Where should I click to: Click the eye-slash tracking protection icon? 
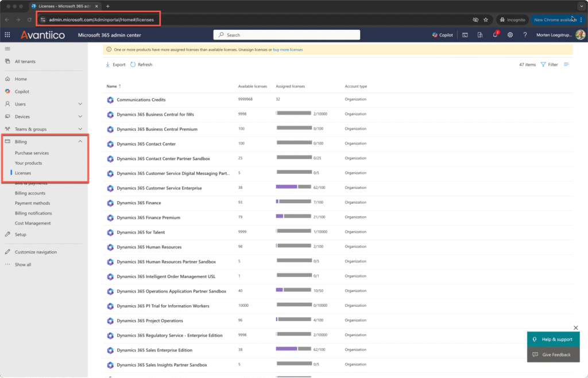point(475,20)
